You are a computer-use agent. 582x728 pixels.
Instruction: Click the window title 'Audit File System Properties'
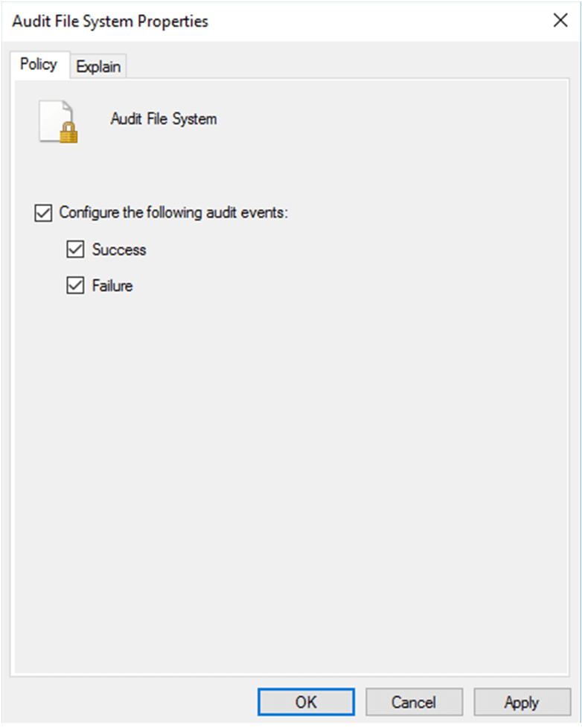(x=110, y=21)
